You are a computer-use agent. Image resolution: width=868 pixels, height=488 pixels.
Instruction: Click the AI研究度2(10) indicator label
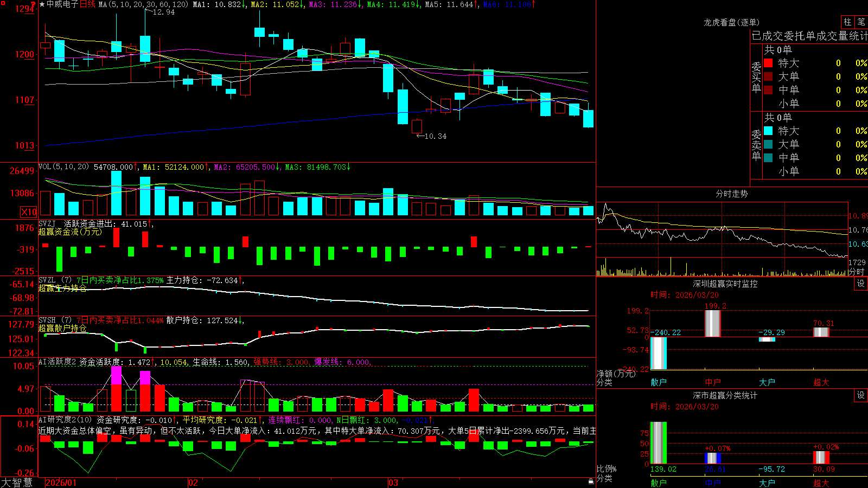pos(65,420)
